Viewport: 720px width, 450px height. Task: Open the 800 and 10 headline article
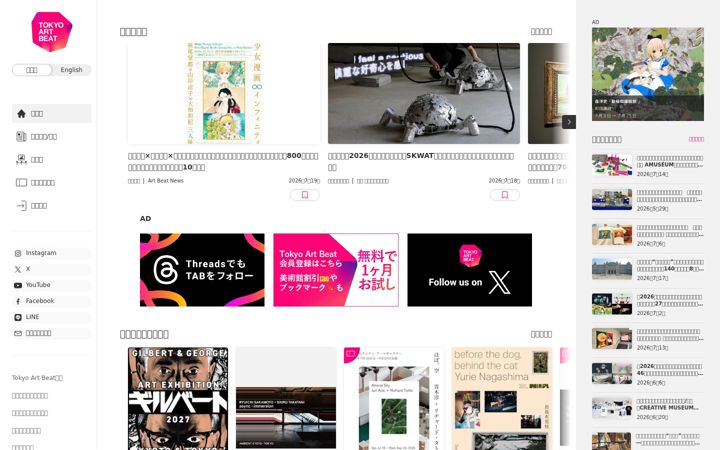point(223,162)
